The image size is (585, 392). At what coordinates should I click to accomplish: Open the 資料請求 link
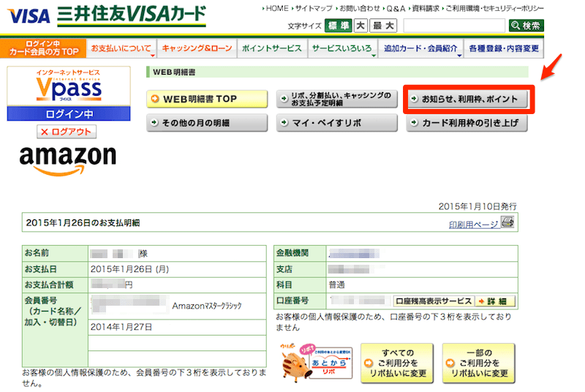[424, 8]
